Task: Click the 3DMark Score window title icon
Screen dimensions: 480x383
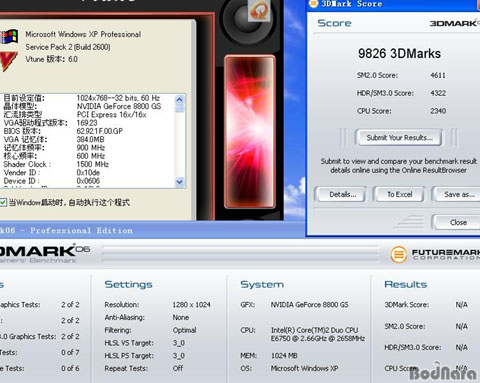Action: click(x=313, y=4)
